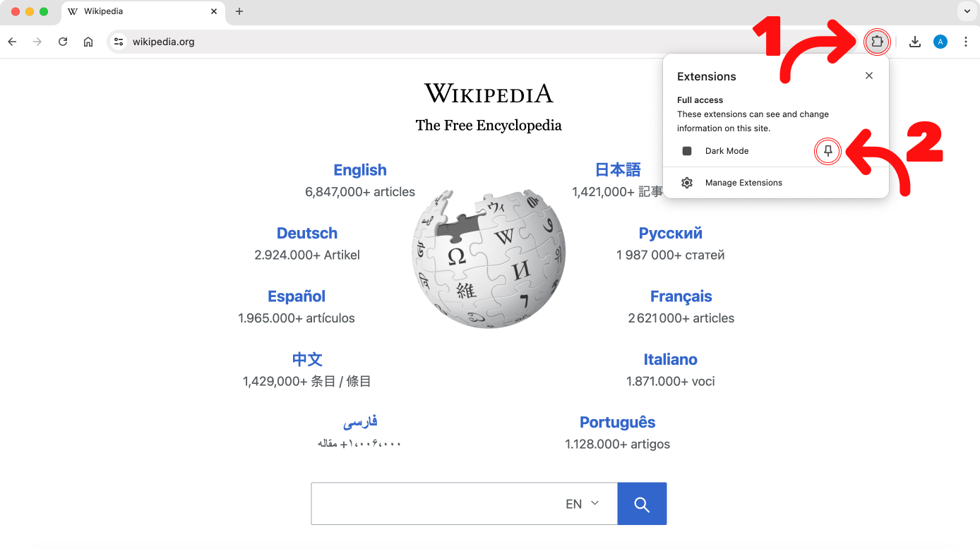Open 中文 Wikipedia link
The width and height of the screenshot is (980, 549).
(x=307, y=359)
